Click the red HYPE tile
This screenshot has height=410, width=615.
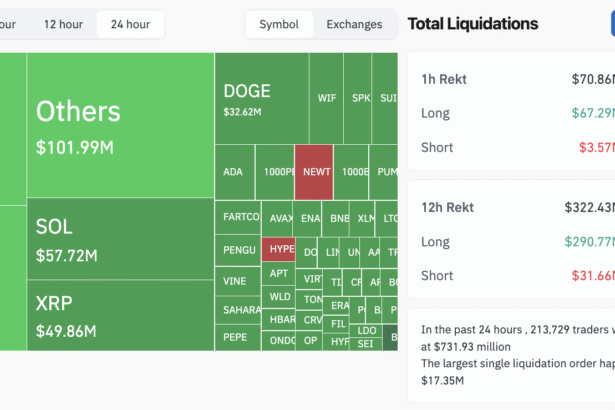(x=281, y=248)
